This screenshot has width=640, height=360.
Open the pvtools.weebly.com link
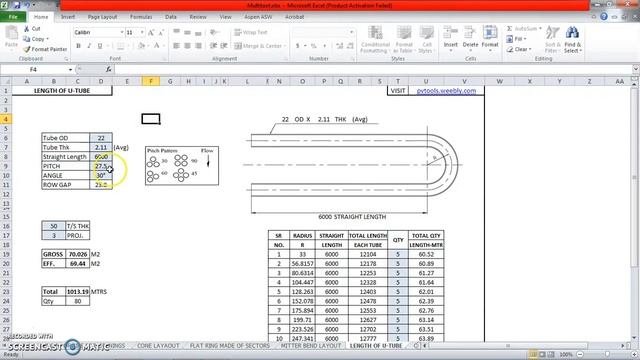click(x=446, y=91)
